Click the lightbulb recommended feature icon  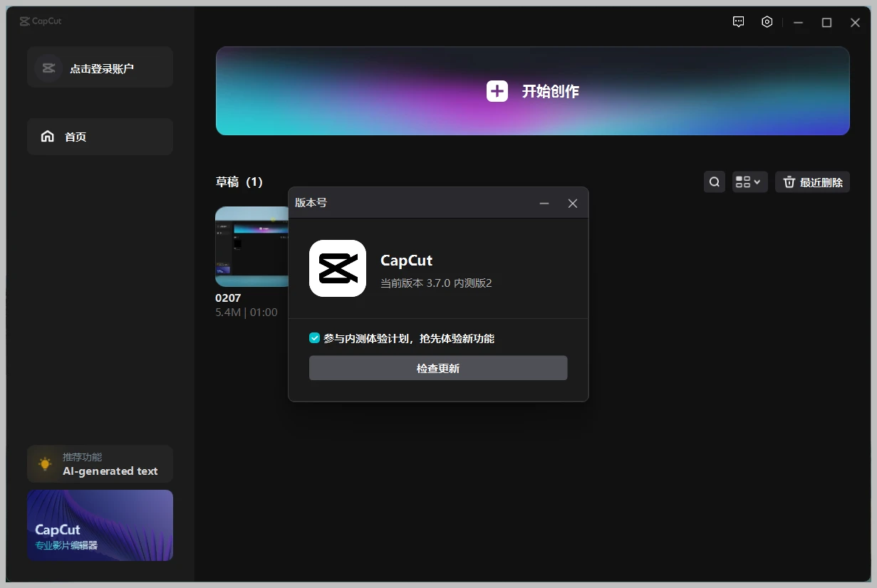[x=46, y=464]
